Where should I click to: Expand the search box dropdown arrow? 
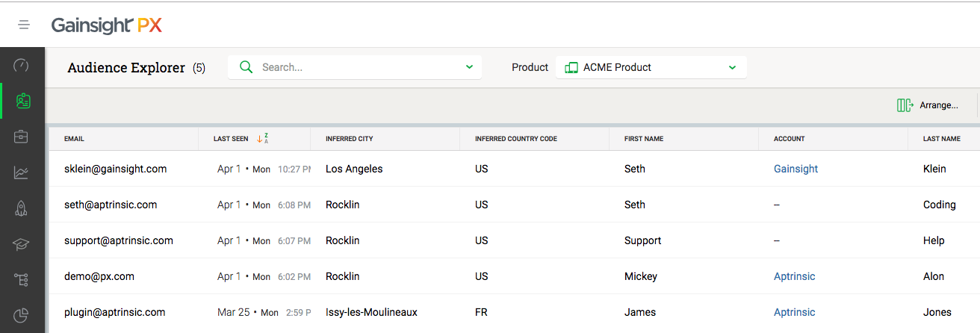(469, 67)
